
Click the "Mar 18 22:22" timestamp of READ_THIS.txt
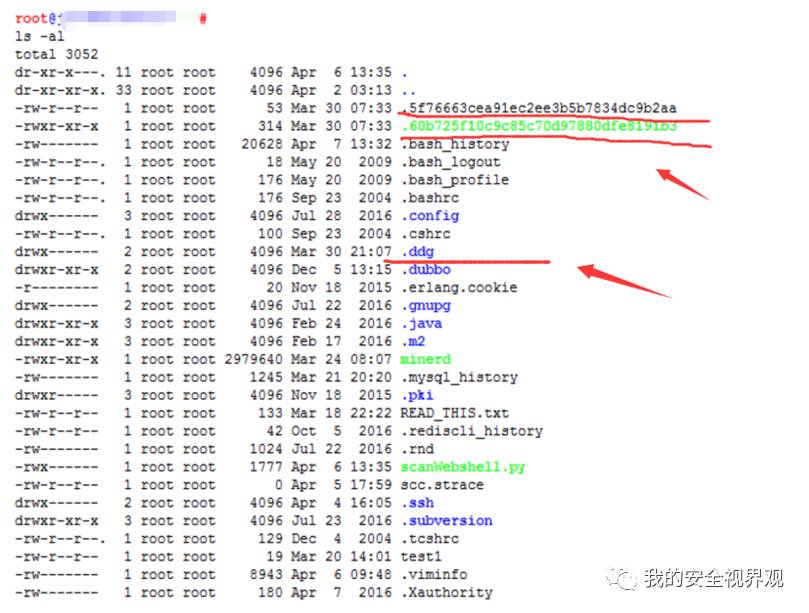[x=341, y=413]
